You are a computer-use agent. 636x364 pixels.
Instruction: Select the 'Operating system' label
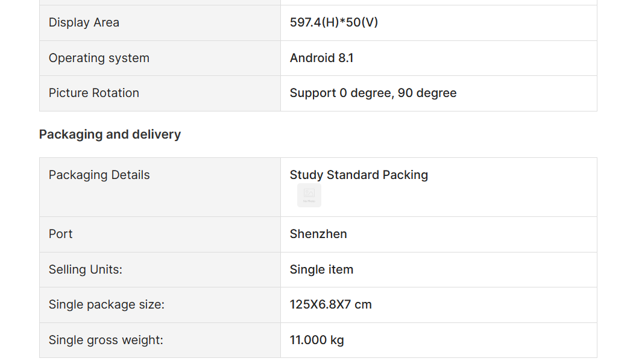[99, 58]
